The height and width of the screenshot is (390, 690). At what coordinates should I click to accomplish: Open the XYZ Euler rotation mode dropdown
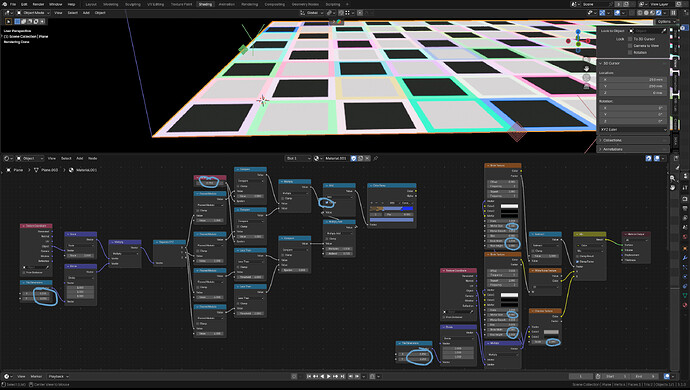(x=633, y=130)
